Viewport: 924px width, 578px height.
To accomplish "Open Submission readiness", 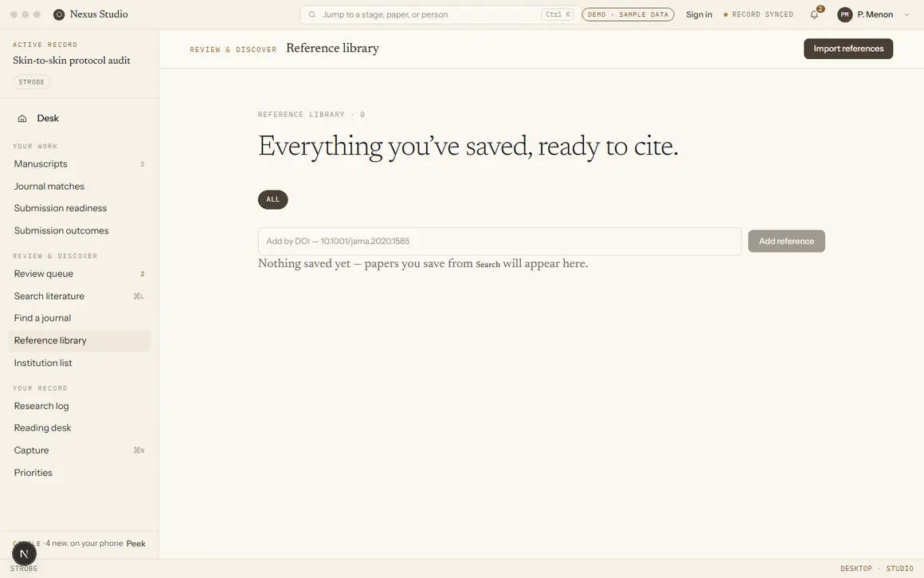I will coord(80,208).
